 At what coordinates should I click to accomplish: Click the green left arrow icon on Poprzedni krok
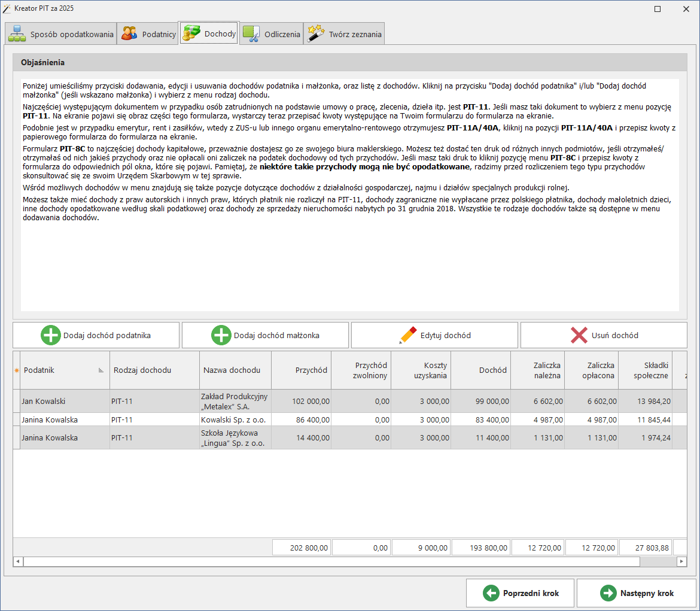491,593
